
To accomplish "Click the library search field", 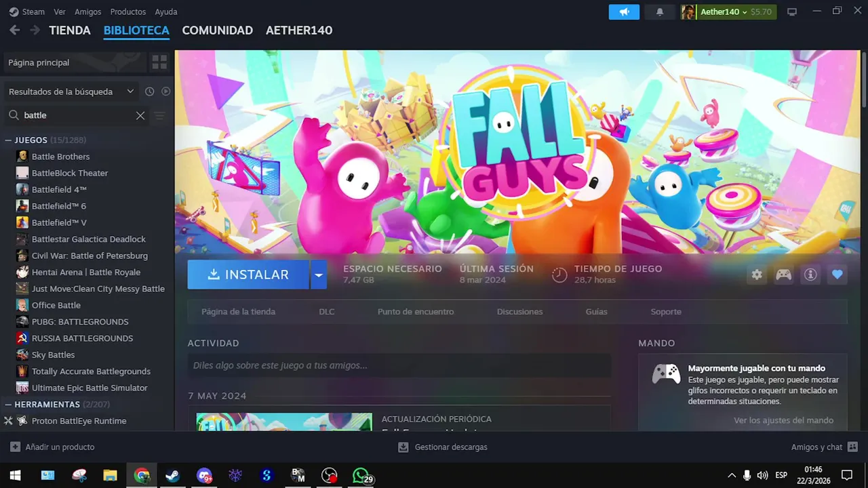I will 76,115.
